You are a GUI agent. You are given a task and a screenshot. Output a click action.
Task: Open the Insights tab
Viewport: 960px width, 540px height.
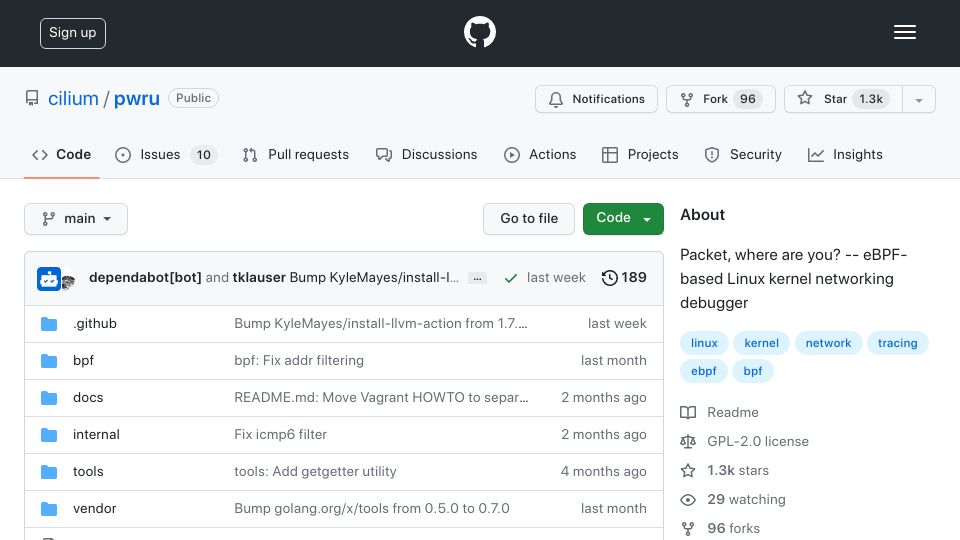[845, 155]
